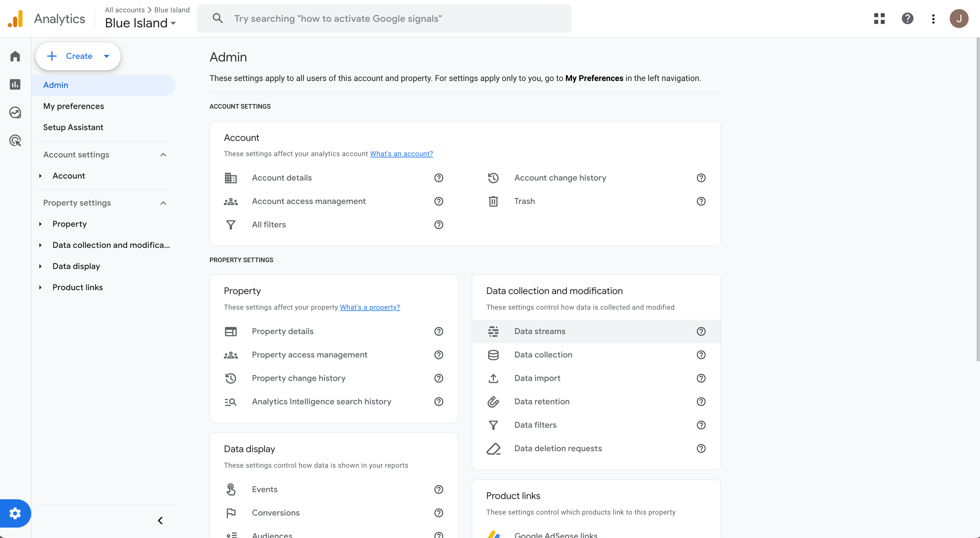Expand Data collection and modification tree item
The height and width of the screenshot is (538, 980).
coord(40,245)
